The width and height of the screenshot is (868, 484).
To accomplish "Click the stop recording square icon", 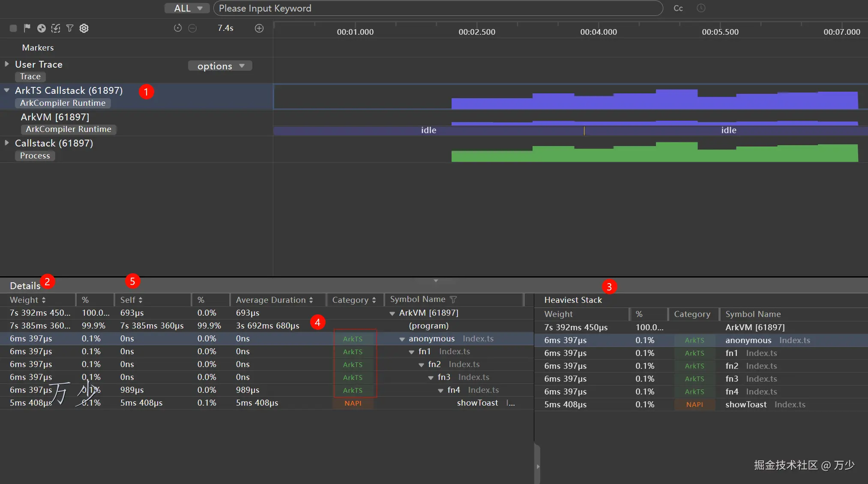I will [x=13, y=28].
